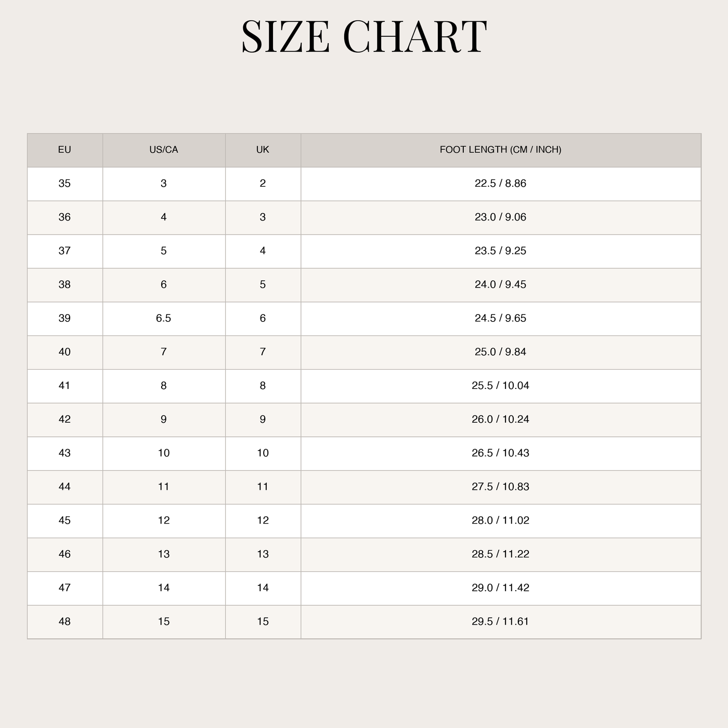Click the SIZE CHART title
The height and width of the screenshot is (728, 728).
pos(364,37)
